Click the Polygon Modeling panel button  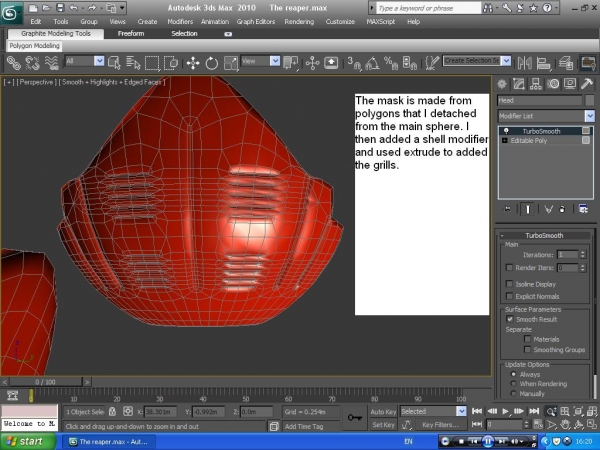[34, 46]
